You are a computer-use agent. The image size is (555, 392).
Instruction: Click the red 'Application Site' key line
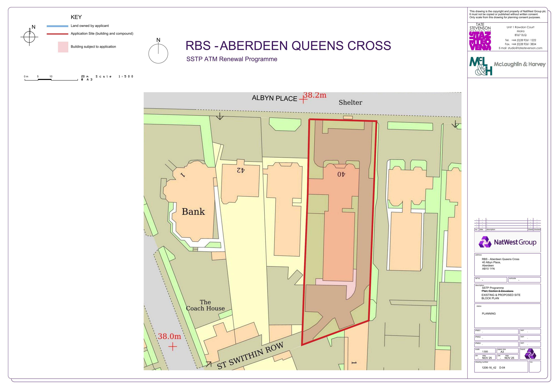[x=58, y=34]
